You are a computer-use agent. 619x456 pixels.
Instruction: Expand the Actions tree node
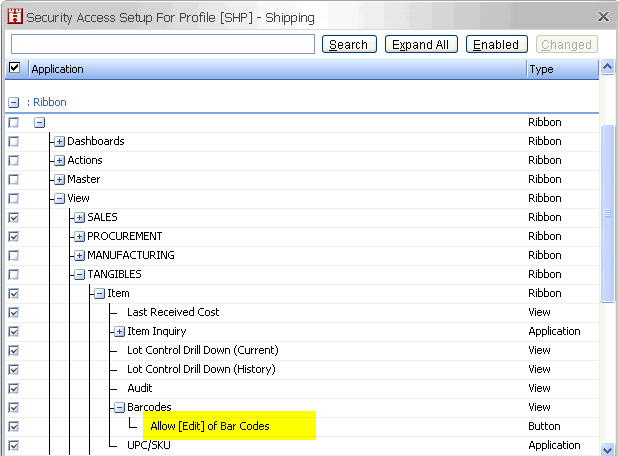tap(60, 161)
